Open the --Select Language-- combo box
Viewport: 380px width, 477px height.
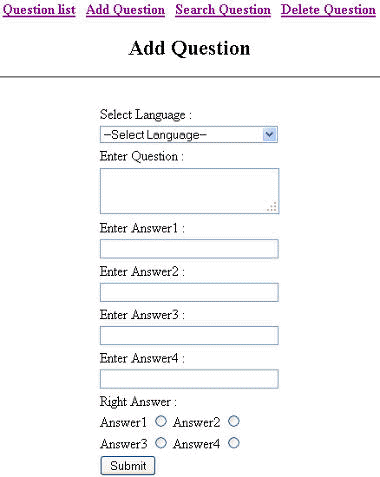point(189,135)
